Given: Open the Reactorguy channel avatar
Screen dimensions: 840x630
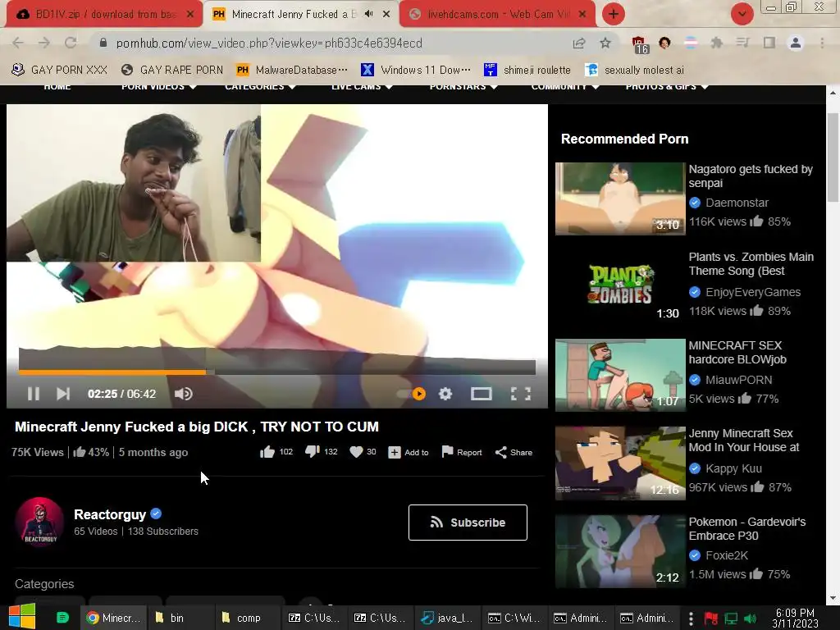Looking at the screenshot, I should tap(40, 522).
